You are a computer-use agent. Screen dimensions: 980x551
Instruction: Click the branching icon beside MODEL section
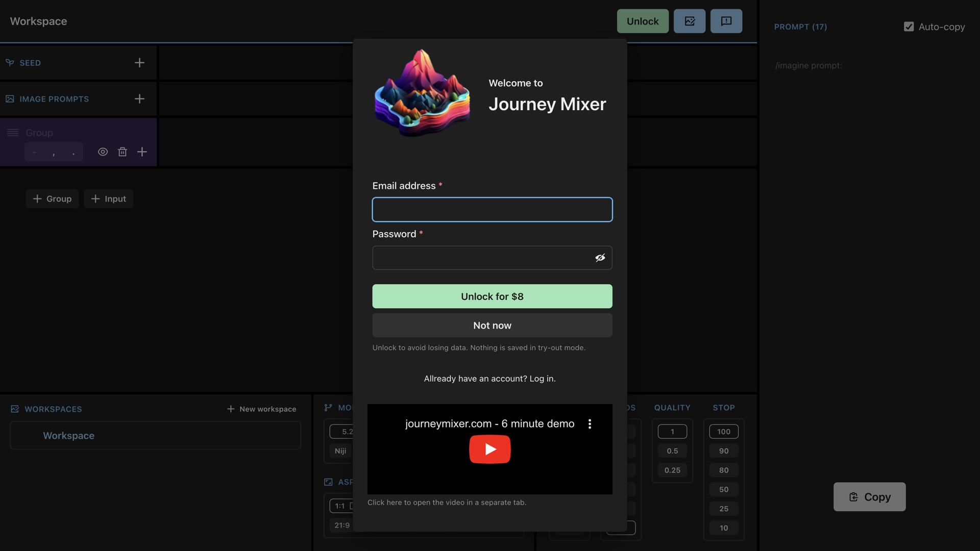(x=327, y=407)
